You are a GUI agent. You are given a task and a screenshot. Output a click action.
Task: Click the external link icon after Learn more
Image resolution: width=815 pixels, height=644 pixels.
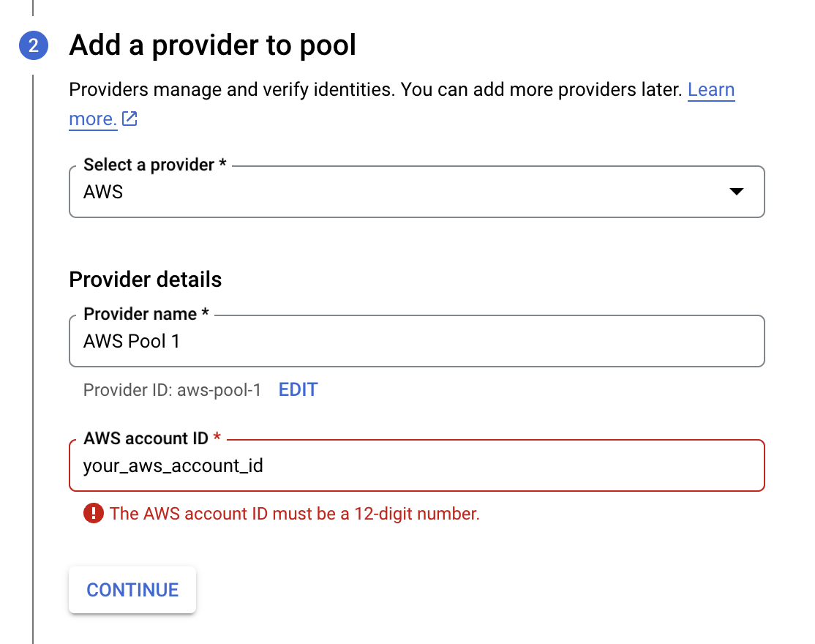(129, 119)
